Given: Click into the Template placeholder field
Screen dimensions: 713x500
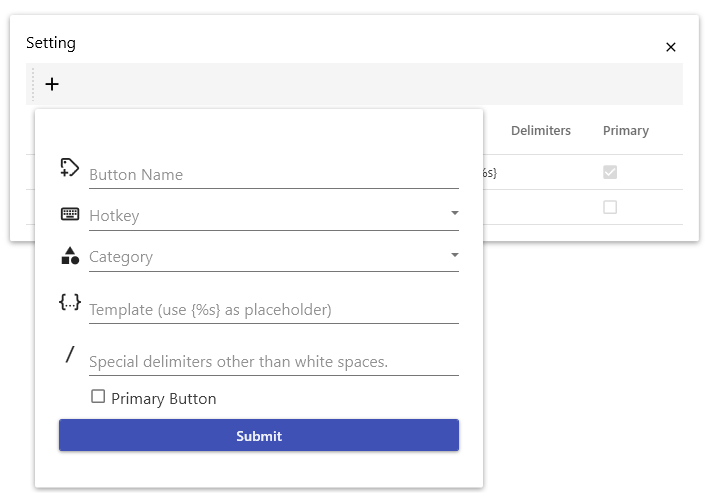Looking at the screenshot, I should pyautogui.click(x=273, y=309).
